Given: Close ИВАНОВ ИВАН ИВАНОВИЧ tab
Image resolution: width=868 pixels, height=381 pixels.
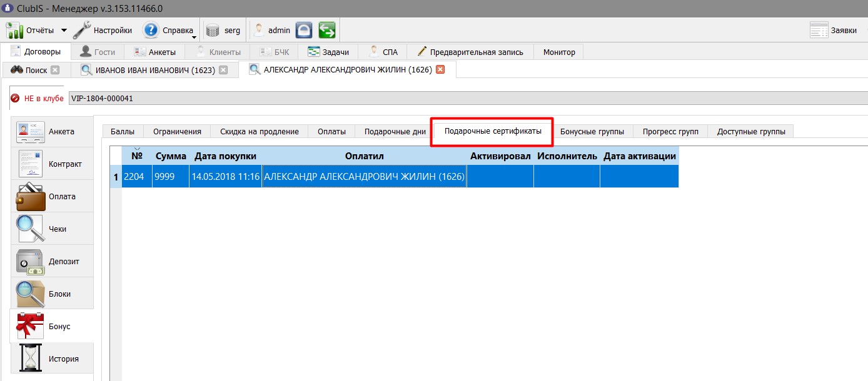Looking at the screenshot, I should click(x=223, y=70).
